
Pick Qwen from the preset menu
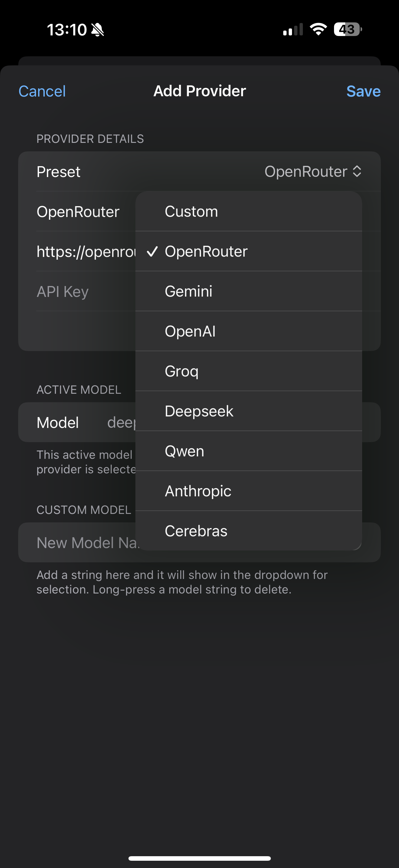tap(248, 451)
